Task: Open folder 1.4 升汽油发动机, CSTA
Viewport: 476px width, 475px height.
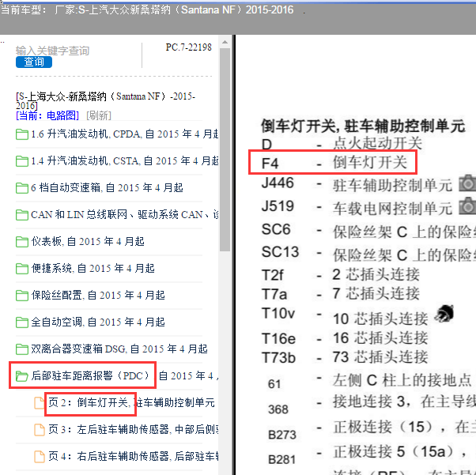Action: click(x=124, y=160)
